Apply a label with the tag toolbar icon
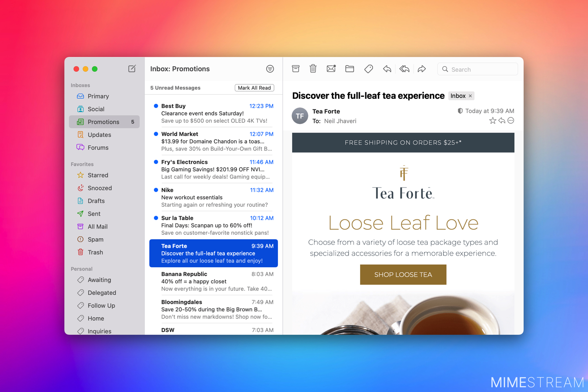Screen dimensions: 588x392 (x=368, y=69)
